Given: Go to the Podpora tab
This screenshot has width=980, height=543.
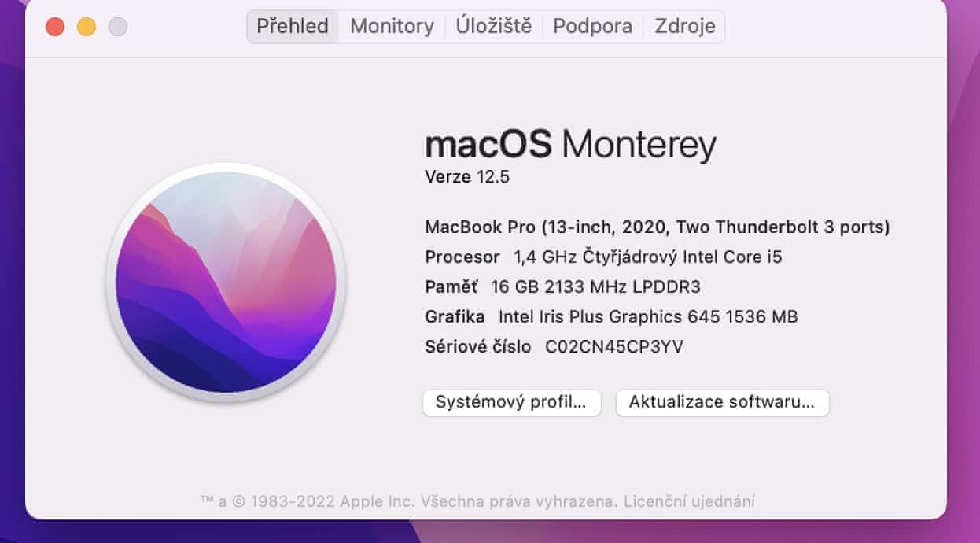Looking at the screenshot, I should (x=592, y=27).
